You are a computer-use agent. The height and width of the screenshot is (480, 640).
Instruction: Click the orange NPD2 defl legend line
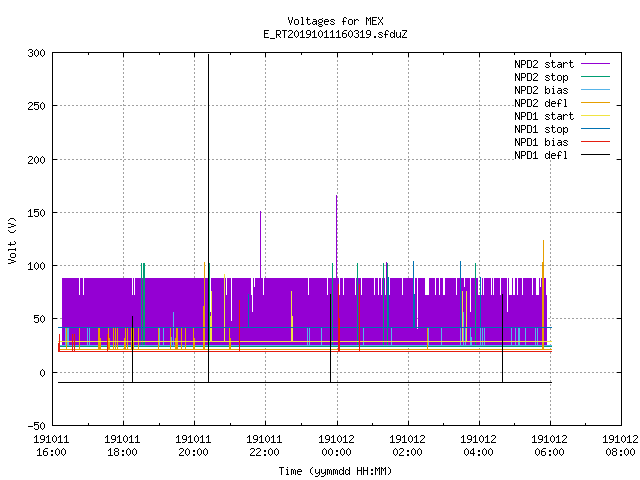596,102
